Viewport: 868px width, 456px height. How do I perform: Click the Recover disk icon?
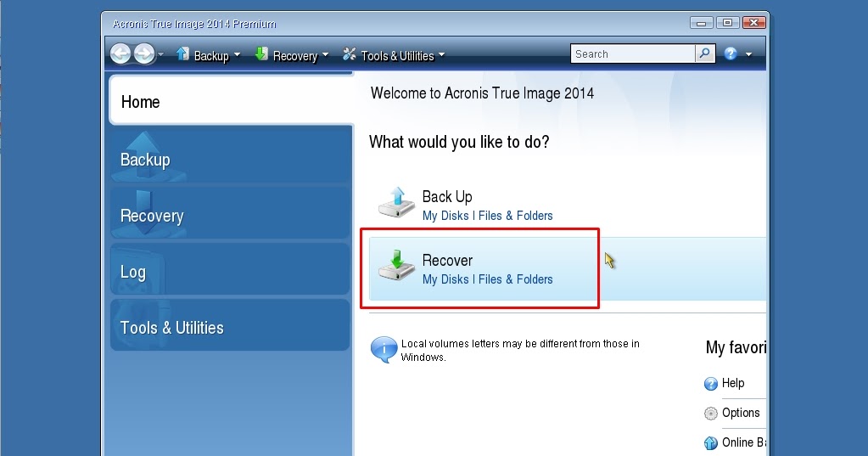(396, 266)
